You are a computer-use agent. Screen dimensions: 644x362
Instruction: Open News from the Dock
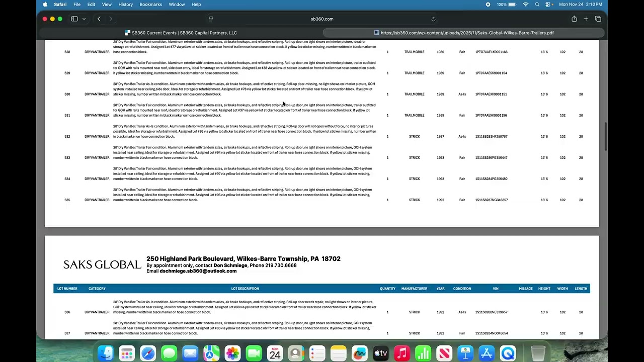point(444,353)
